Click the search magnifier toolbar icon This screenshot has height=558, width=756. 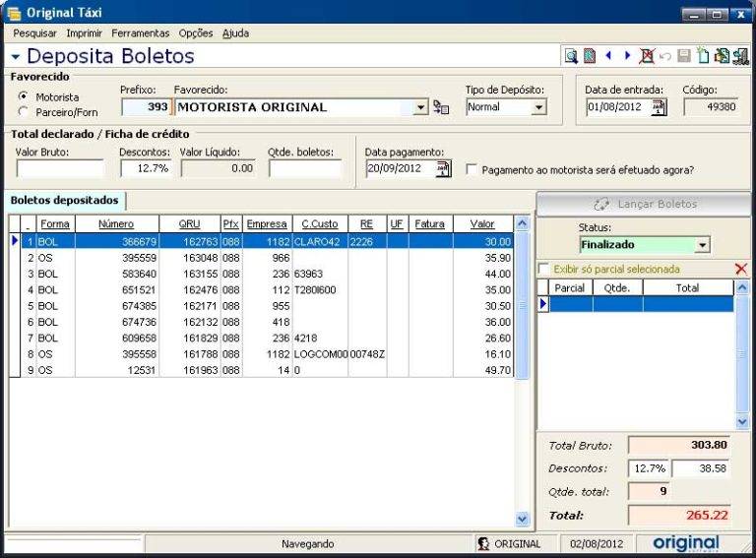[570, 57]
